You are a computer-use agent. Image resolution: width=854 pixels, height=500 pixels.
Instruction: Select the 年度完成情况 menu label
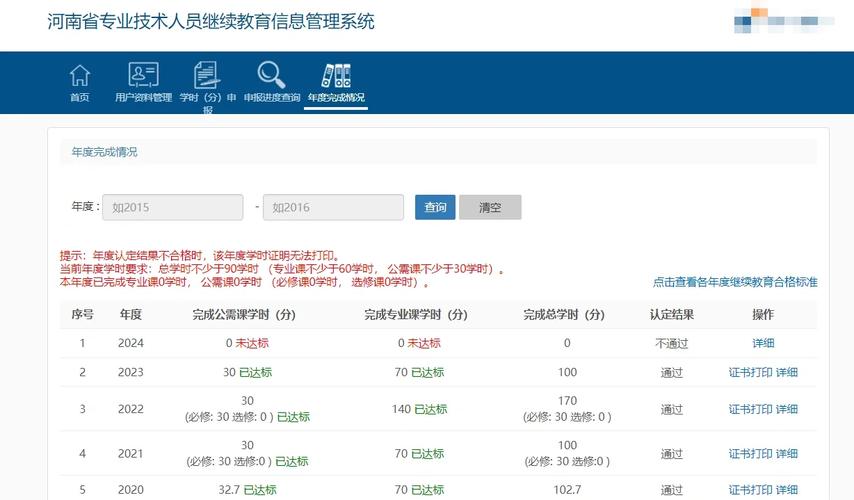pos(336,97)
